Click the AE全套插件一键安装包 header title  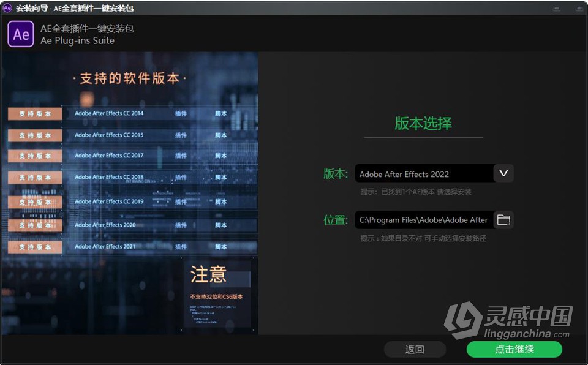point(87,29)
